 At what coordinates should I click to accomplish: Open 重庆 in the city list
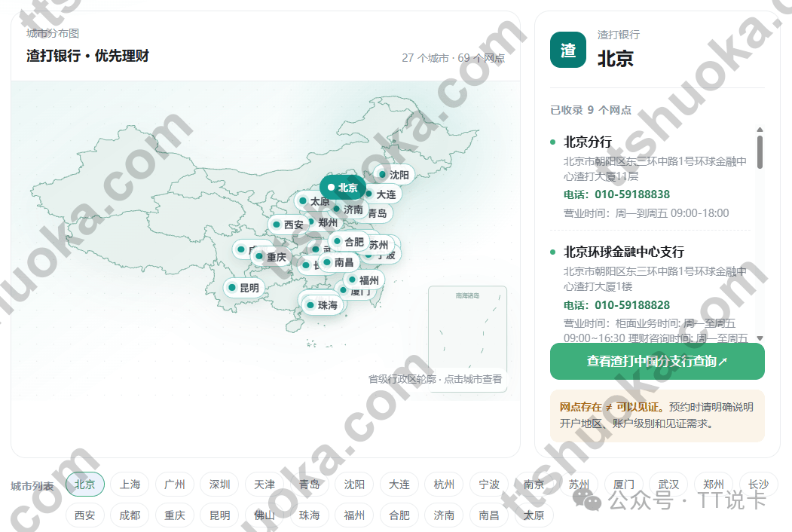[x=175, y=515]
